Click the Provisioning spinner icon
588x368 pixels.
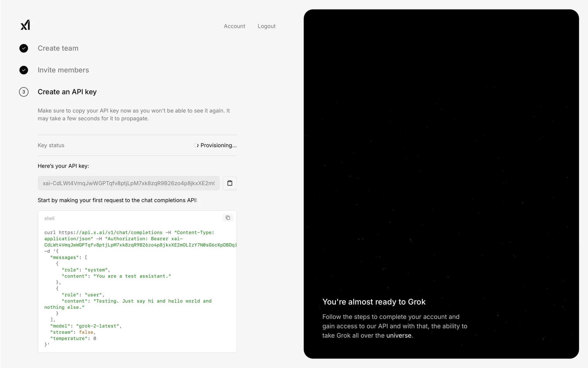click(x=196, y=145)
